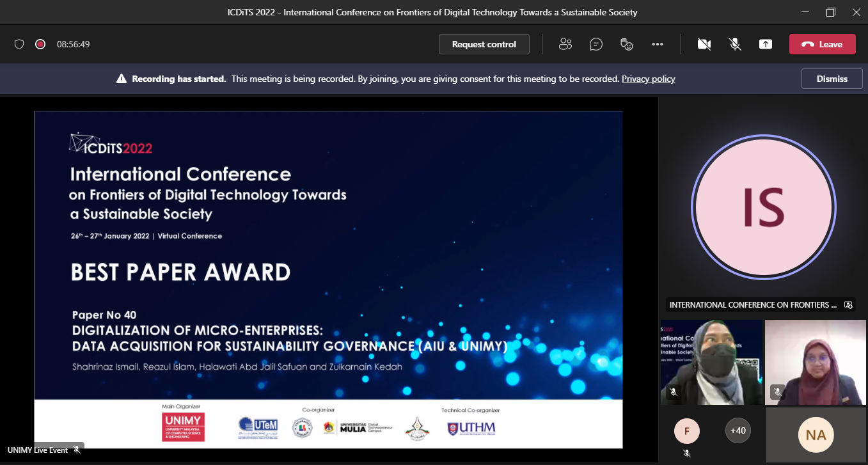Click the conference date text on slide

(146, 236)
